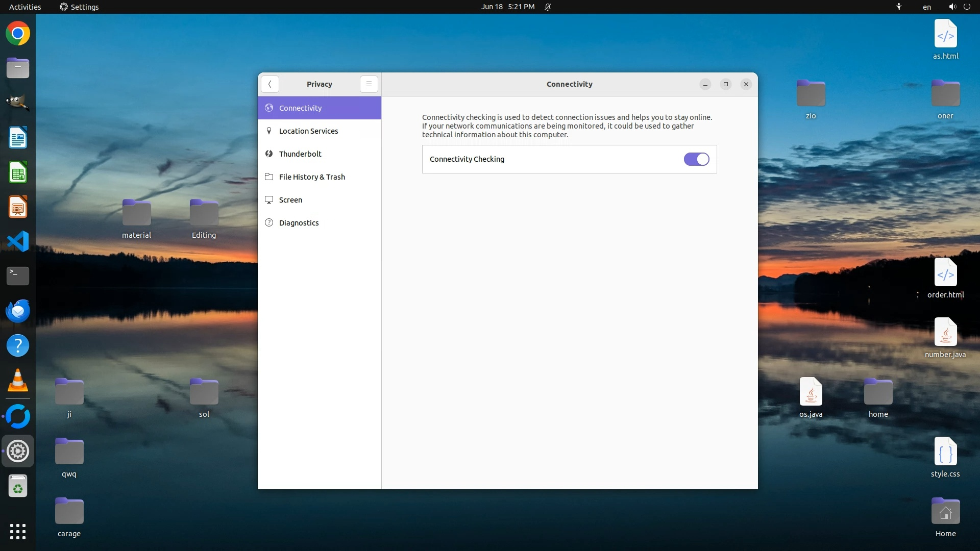Select Location Services in the sidebar

pos(308,131)
